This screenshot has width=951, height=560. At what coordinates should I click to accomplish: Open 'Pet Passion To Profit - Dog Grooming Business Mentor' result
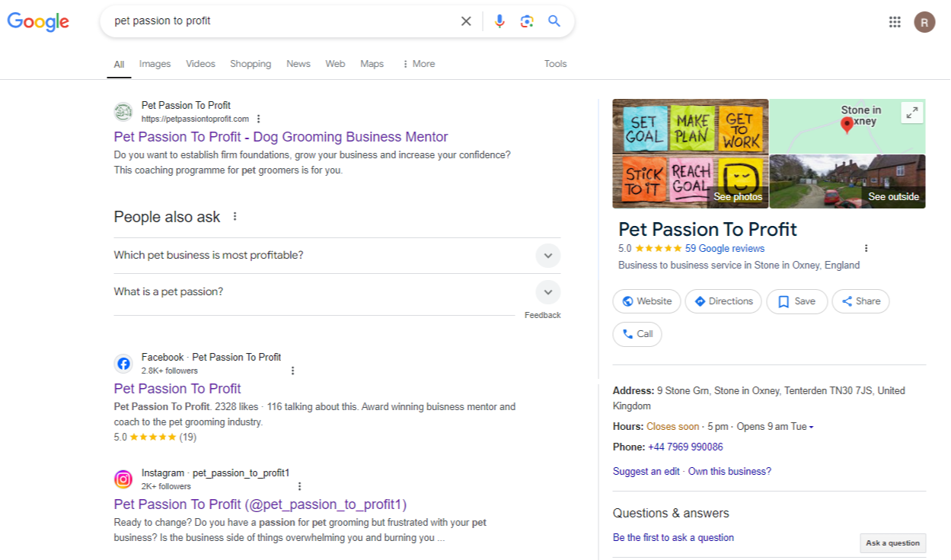coord(281,137)
